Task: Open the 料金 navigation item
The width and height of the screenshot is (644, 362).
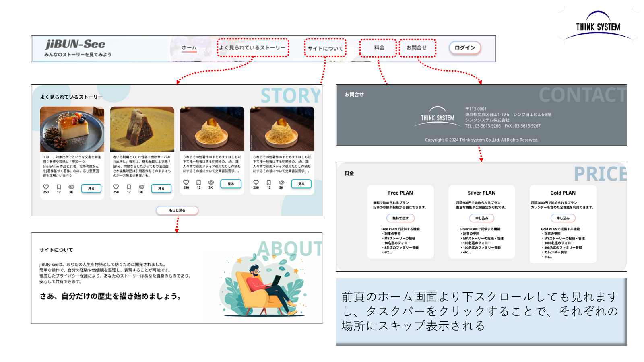Action: [x=378, y=48]
